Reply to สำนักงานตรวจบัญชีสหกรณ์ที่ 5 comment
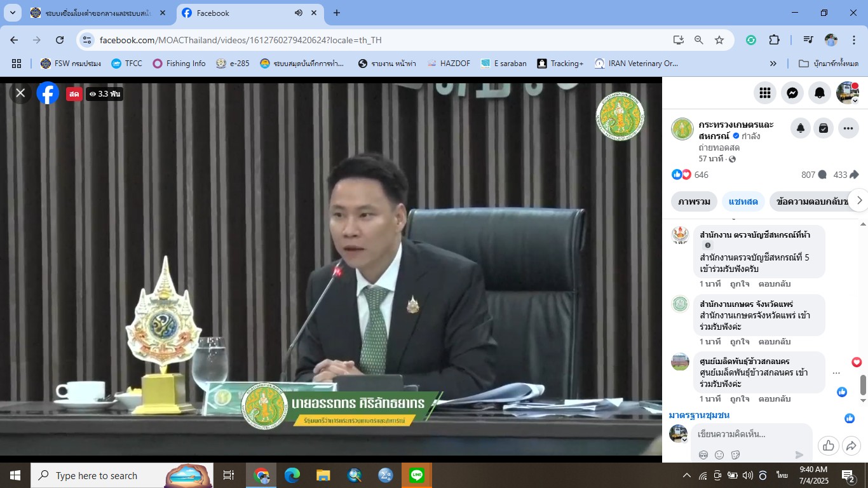Viewport: 868px width, 488px height. pos(775,284)
